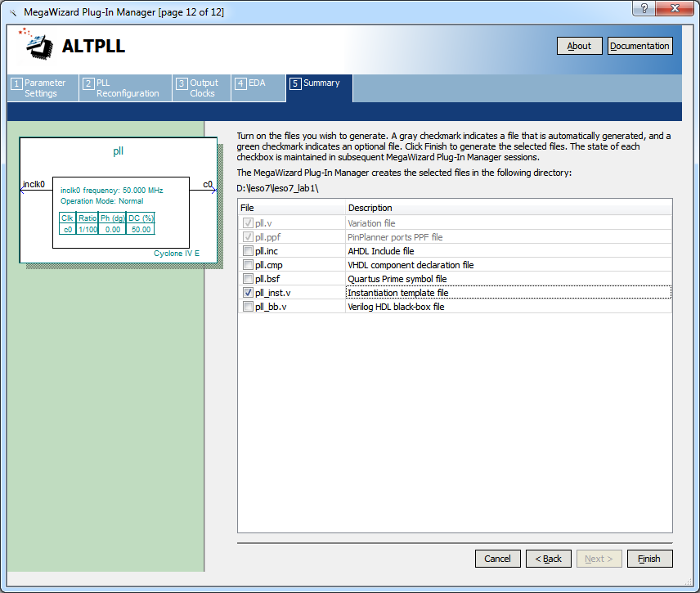Select 'Instantiation template file' description cell
700x593 pixels.
click(x=509, y=293)
